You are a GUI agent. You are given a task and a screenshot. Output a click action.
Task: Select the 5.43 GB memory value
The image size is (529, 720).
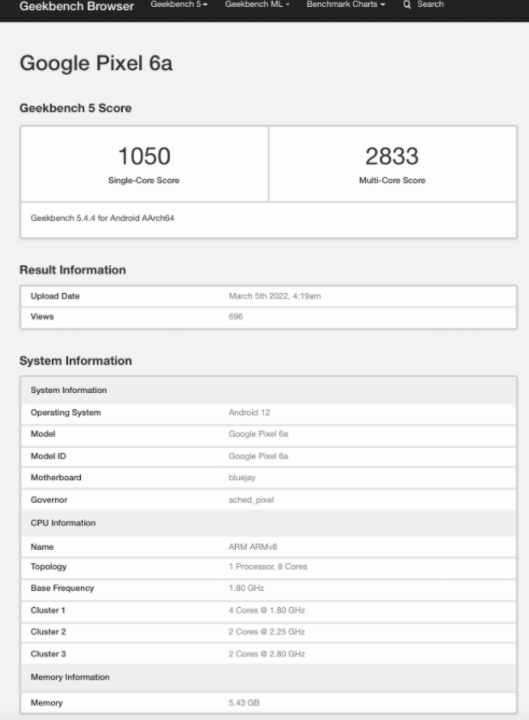point(244,703)
